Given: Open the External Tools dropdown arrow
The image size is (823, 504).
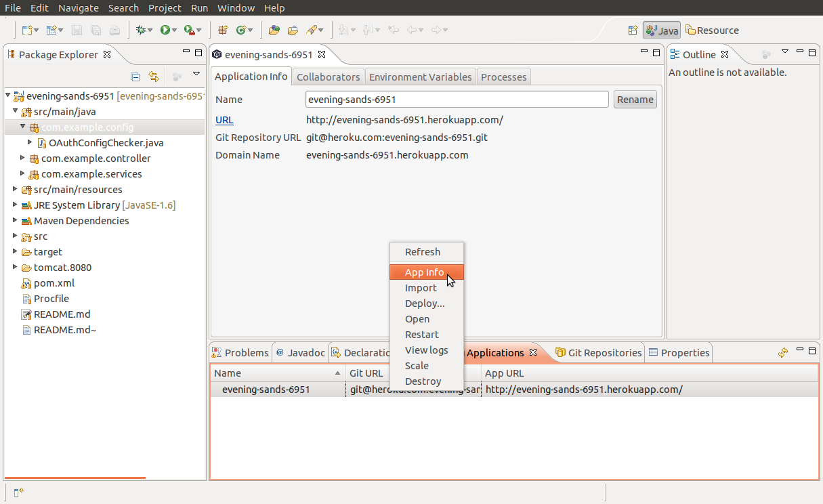Looking at the screenshot, I should pos(199,30).
